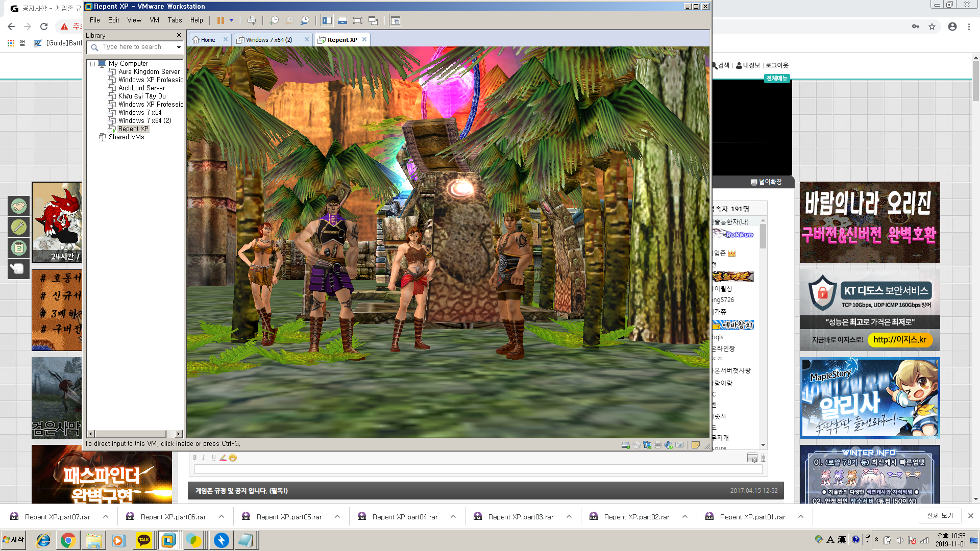Image resolution: width=980 pixels, height=551 pixels.
Task: Open KakaoTalk from the taskbar
Action: [143, 540]
